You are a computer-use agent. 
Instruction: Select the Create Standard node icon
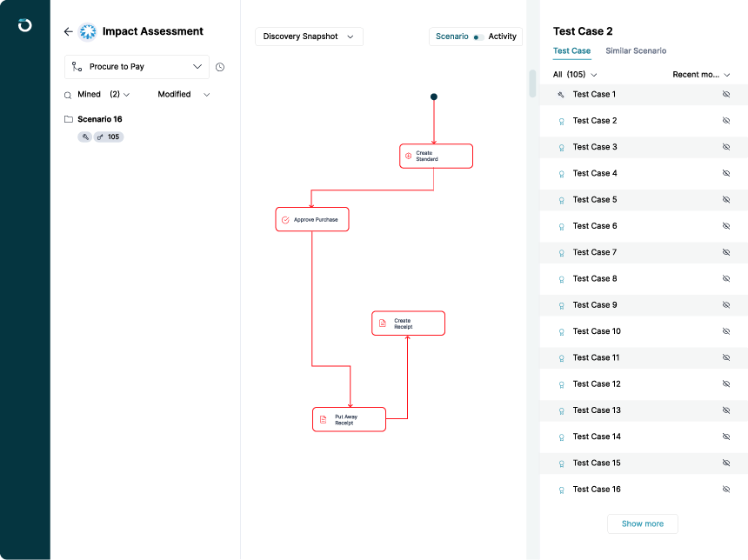point(409,157)
